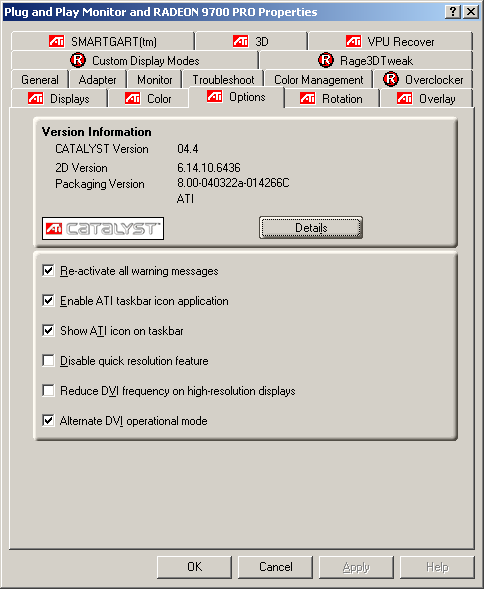
Task: Uncheck Alternate DVI operational mode
Action: click(x=48, y=421)
